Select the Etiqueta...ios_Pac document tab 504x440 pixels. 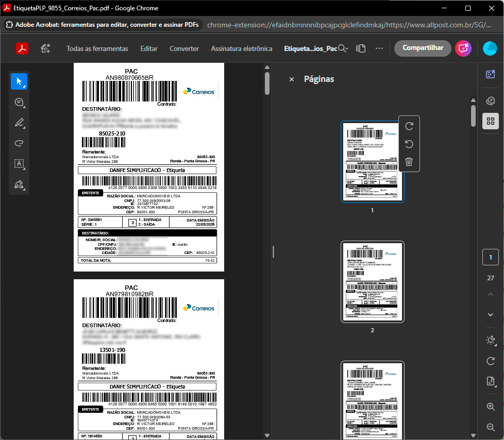click(310, 48)
